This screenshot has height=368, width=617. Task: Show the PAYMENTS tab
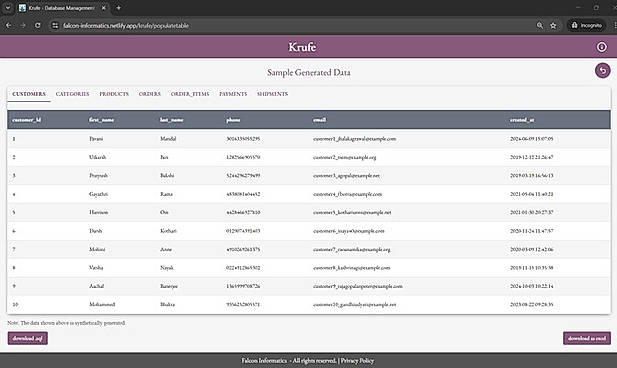point(233,94)
